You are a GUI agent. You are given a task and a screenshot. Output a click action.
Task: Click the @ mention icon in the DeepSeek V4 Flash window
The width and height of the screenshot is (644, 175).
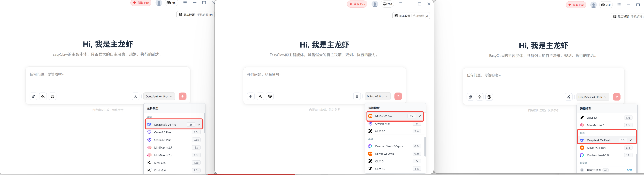pos(489,97)
